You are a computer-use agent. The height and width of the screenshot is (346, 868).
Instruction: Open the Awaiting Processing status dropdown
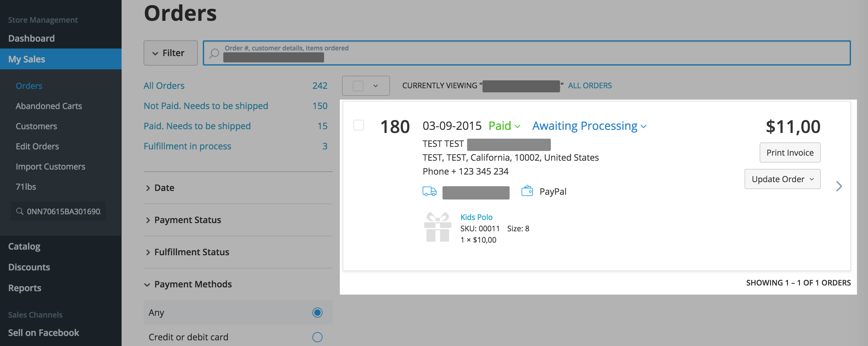pyautogui.click(x=589, y=126)
